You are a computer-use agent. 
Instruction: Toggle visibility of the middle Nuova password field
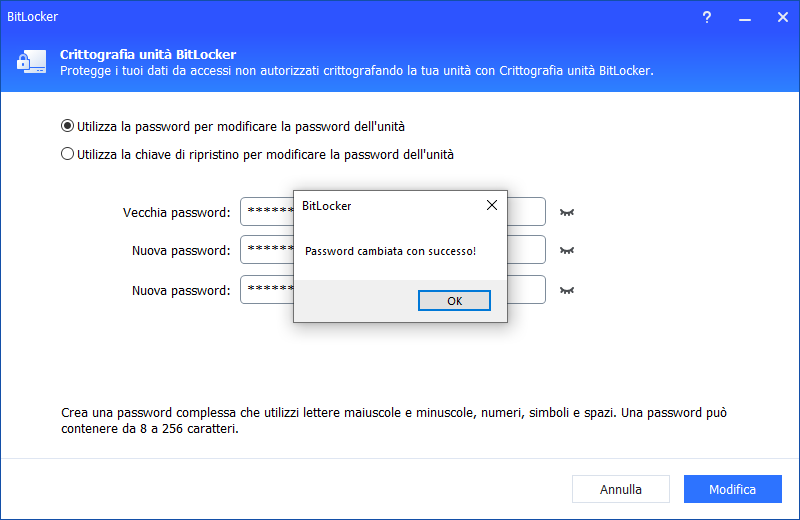coord(568,250)
